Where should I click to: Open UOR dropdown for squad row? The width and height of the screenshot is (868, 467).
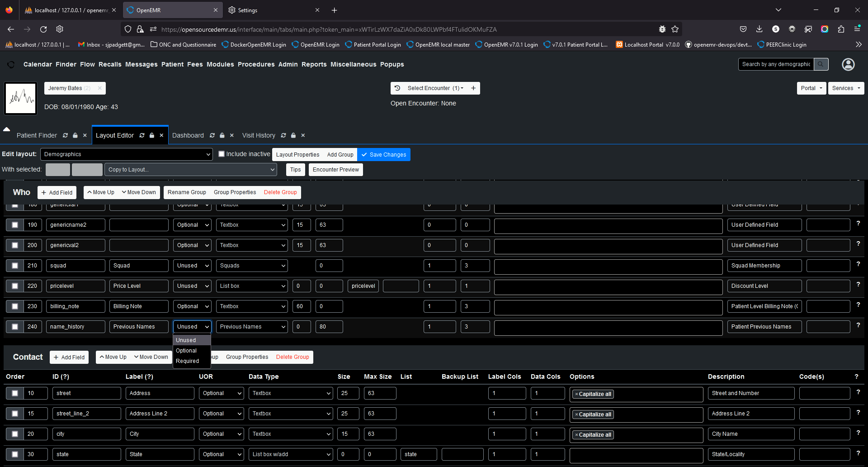(x=192, y=266)
